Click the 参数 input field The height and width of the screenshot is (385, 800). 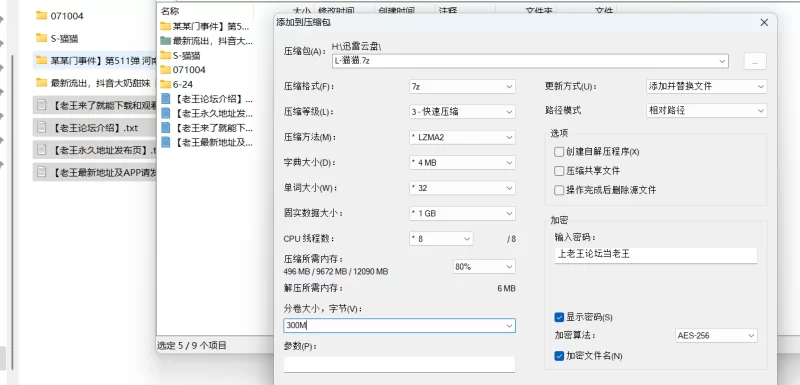point(399,364)
